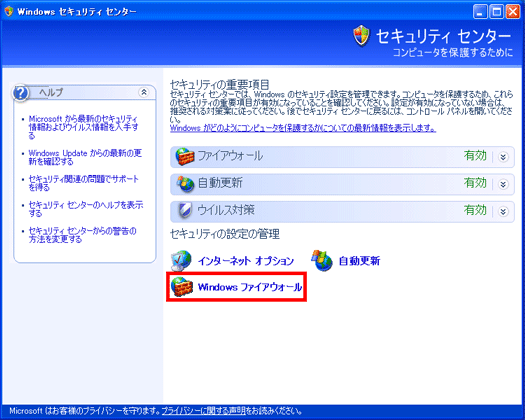The height and width of the screenshot is (420, 525).
Task: Collapse the ヘルプ panel chevron
Action: 144,92
